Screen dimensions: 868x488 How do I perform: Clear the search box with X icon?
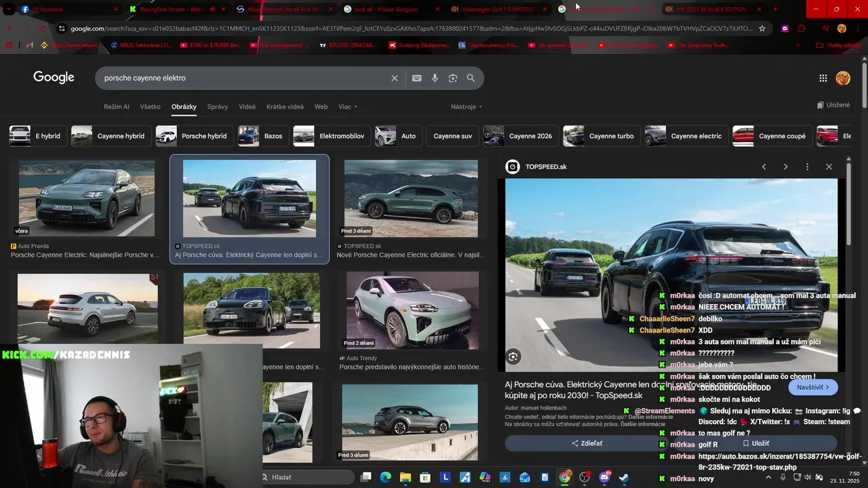395,78
